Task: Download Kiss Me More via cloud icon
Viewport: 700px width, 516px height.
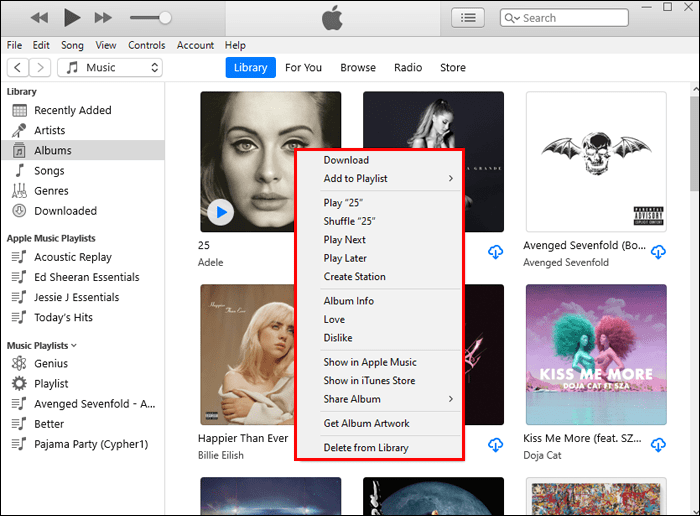Action: 658,445
